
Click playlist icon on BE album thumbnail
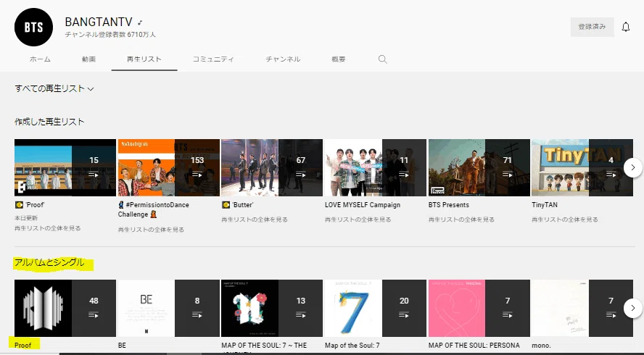[197, 314]
